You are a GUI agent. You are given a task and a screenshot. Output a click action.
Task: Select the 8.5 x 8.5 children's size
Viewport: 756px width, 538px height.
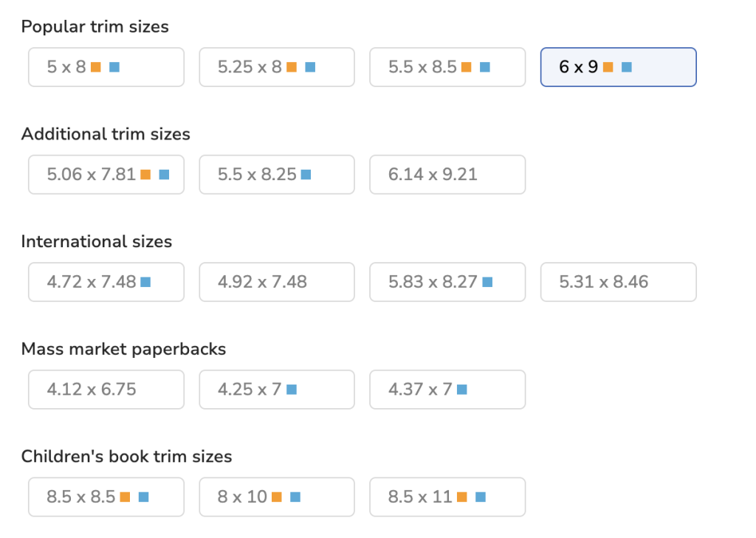[x=106, y=497]
